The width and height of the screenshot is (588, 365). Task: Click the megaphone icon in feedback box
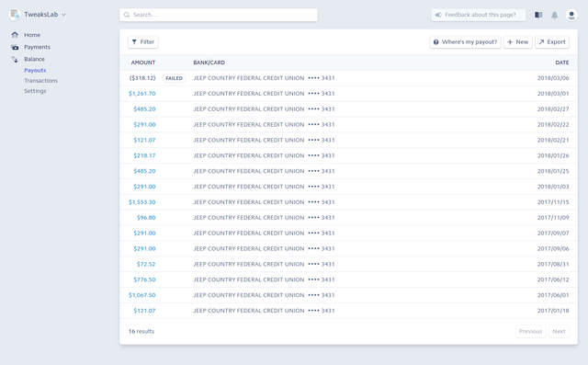(x=438, y=15)
